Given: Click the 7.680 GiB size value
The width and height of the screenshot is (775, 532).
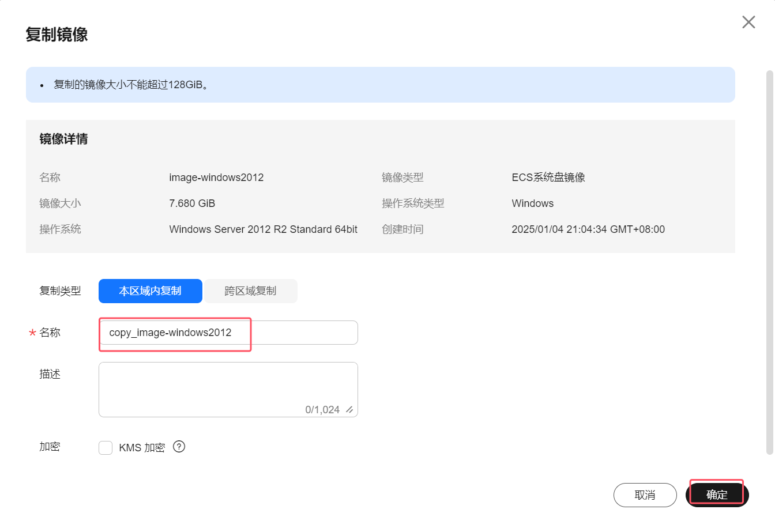Looking at the screenshot, I should tap(192, 203).
